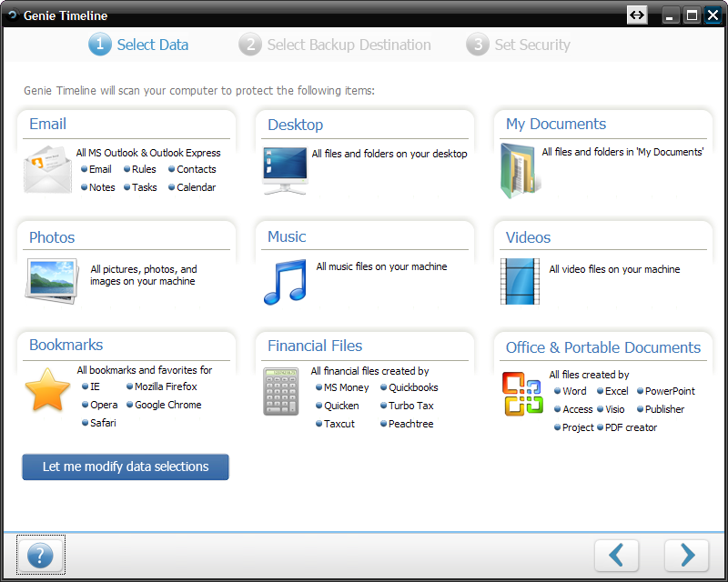Image resolution: width=728 pixels, height=582 pixels.
Task: Click the Videos film strip icon
Action: click(520, 281)
